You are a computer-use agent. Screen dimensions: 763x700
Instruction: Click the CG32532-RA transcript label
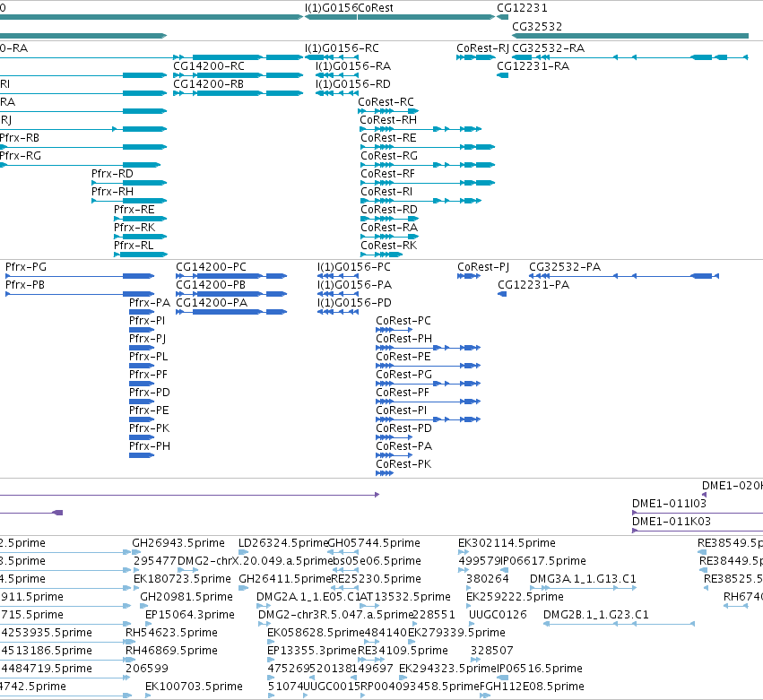coord(549,48)
